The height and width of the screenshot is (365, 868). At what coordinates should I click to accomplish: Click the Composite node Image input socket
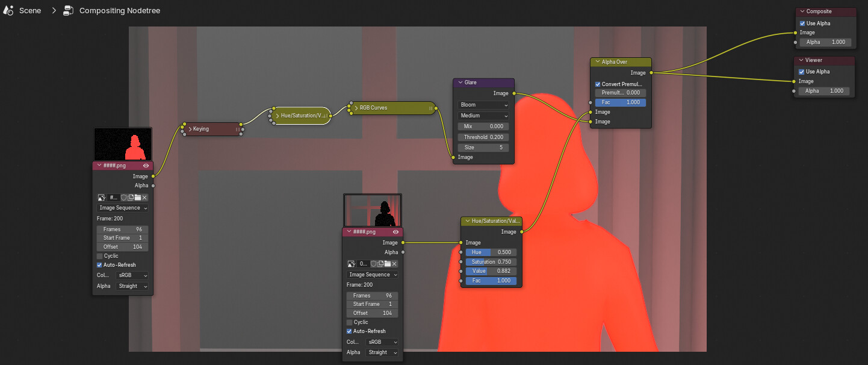click(796, 33)
